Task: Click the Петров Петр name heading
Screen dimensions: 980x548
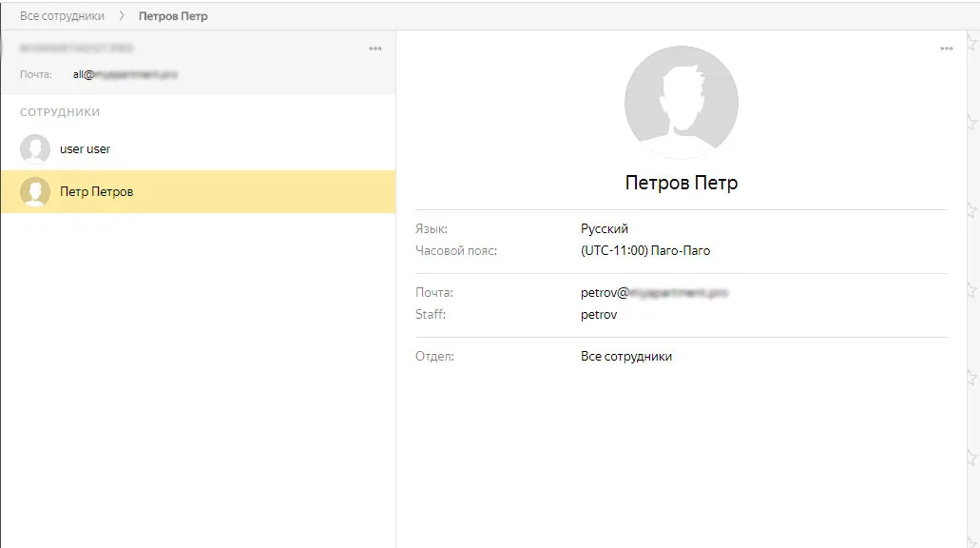Action: (682, 182)
